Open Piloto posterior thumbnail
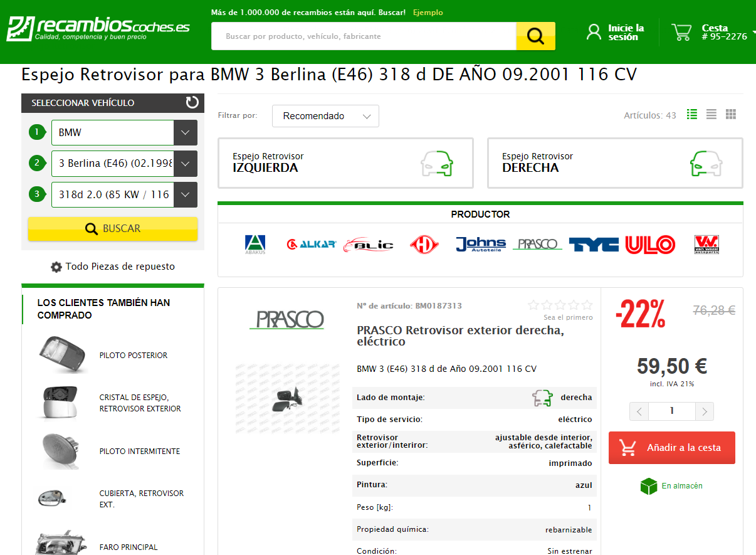 tap(62, 355)
